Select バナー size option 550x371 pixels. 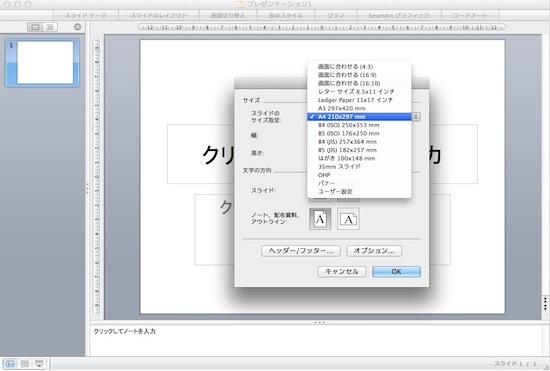pyautogui.click(x=359, y=183)
